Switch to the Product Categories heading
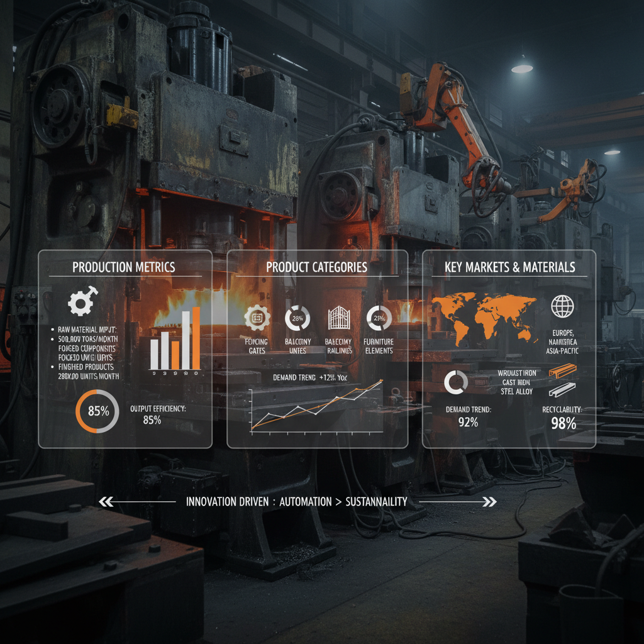This screenshot has width=644, height=644. (x=316, y=267)
